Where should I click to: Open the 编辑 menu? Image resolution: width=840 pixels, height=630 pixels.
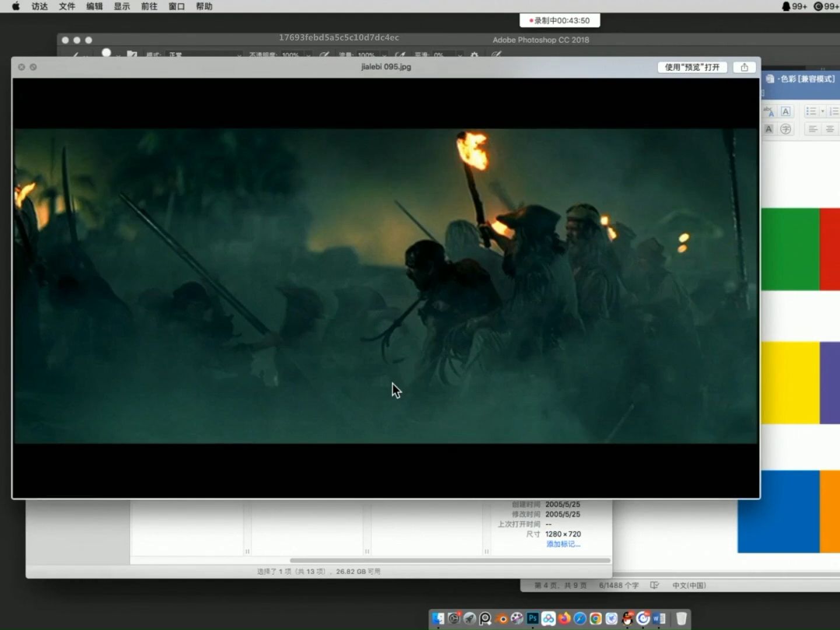pos(94,6)
